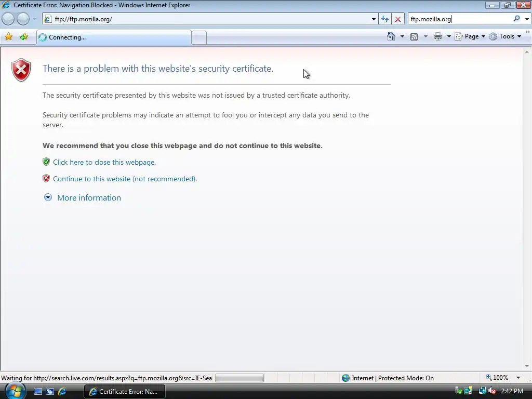Click the green shield beside close webpage link

click(x=46, y=162)
